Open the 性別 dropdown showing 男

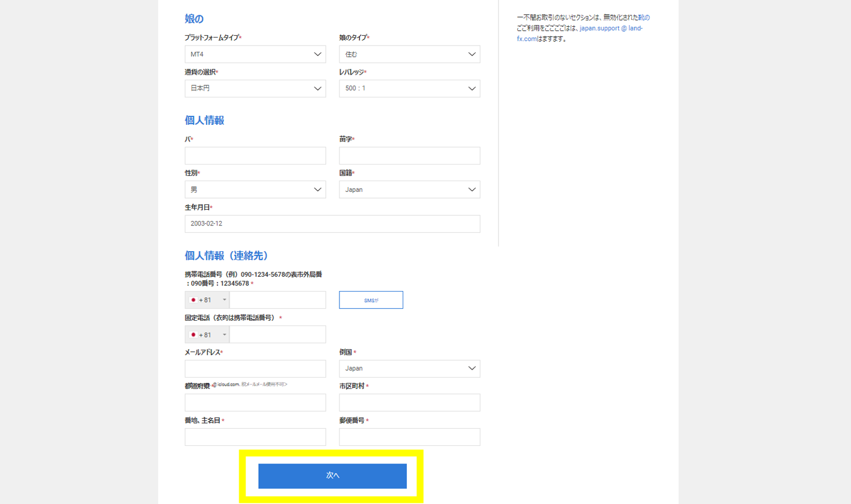click(255, 190)
